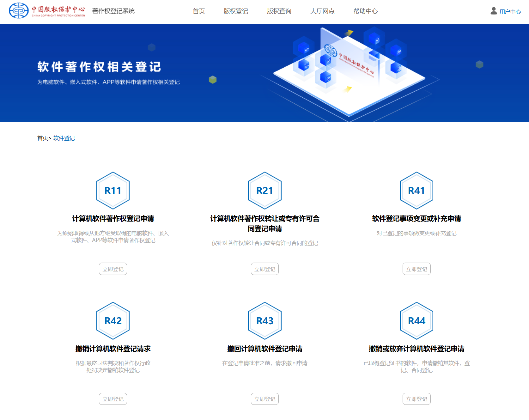Viewport: 529px width, 420px height.
Task: Click the description 对已登记的事项做变更或补充登记
Action: click(417, 233)
